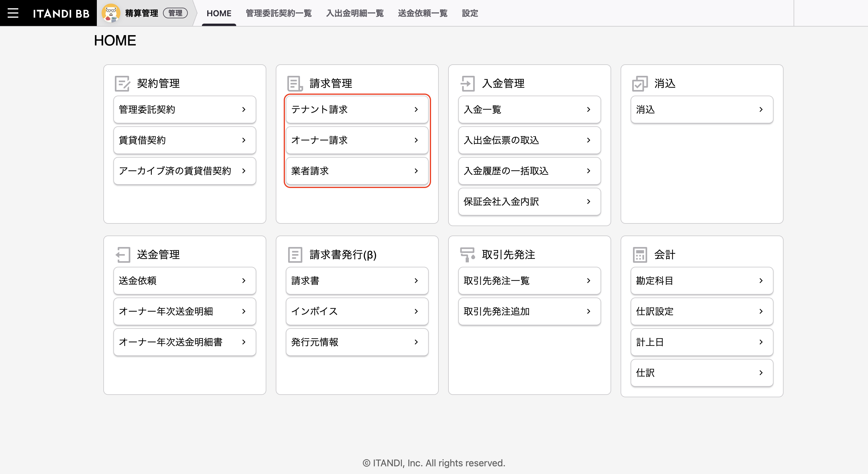
Task: Open アーカイブ済の賃貸借契約 button
Action: 185,171
